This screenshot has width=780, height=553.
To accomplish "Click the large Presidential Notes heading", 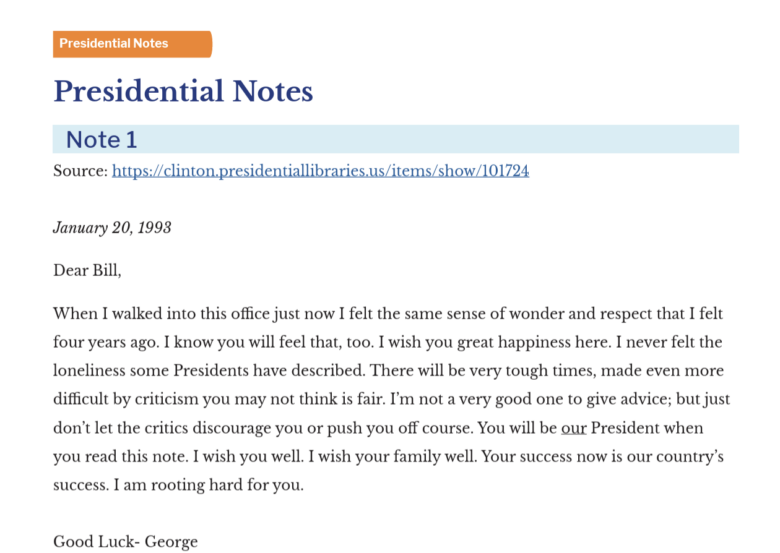I will [x=183, y=92].
